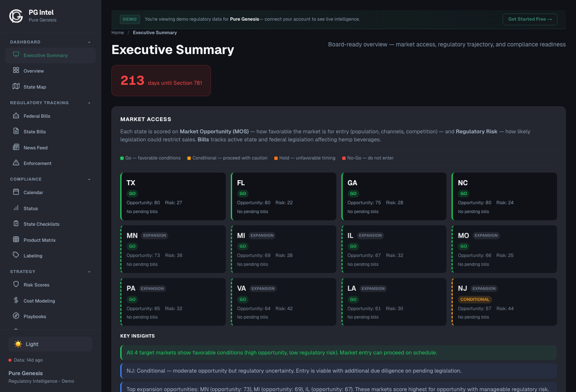Open Cost Modeling via the dollar icon
Image resolution: width=576 pixels, height=392 pixels.
click(x=15, y=300)
